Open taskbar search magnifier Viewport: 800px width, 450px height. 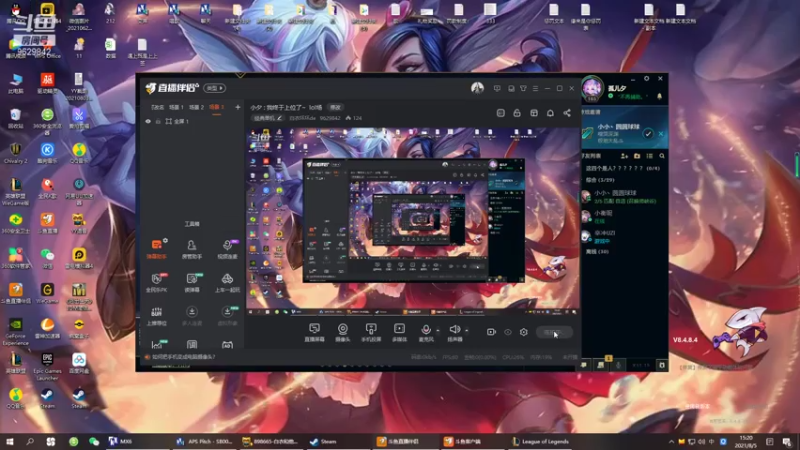[x=30, y=441]
